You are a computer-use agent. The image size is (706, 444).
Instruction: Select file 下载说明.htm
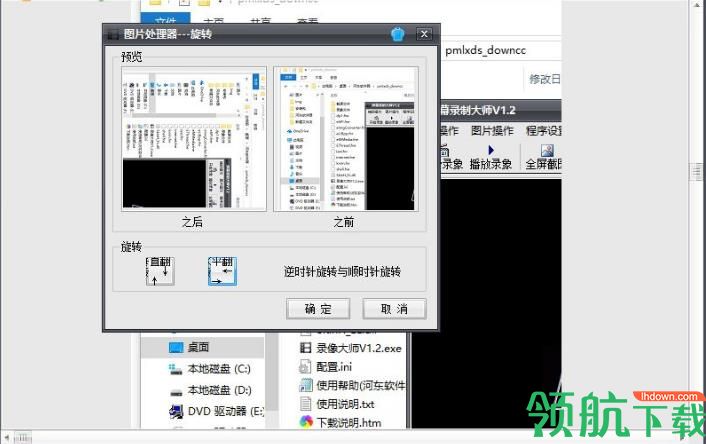point(340,422)
